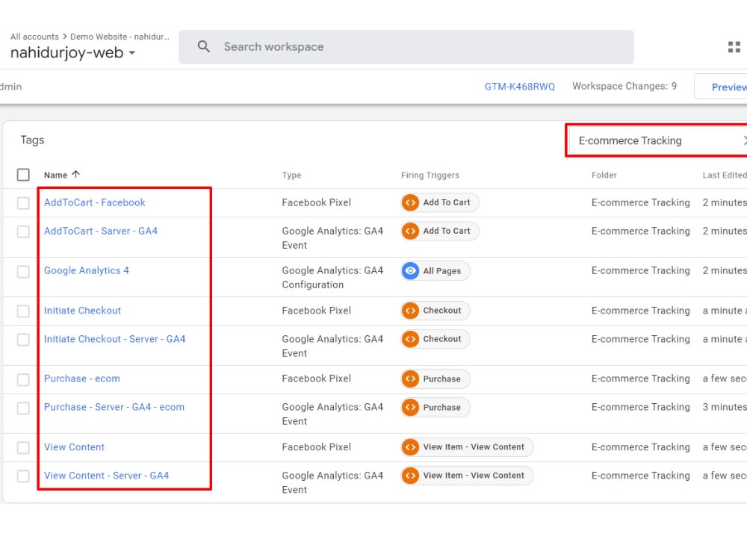Click the View Item - View Content trigger chip

[466, 447]
